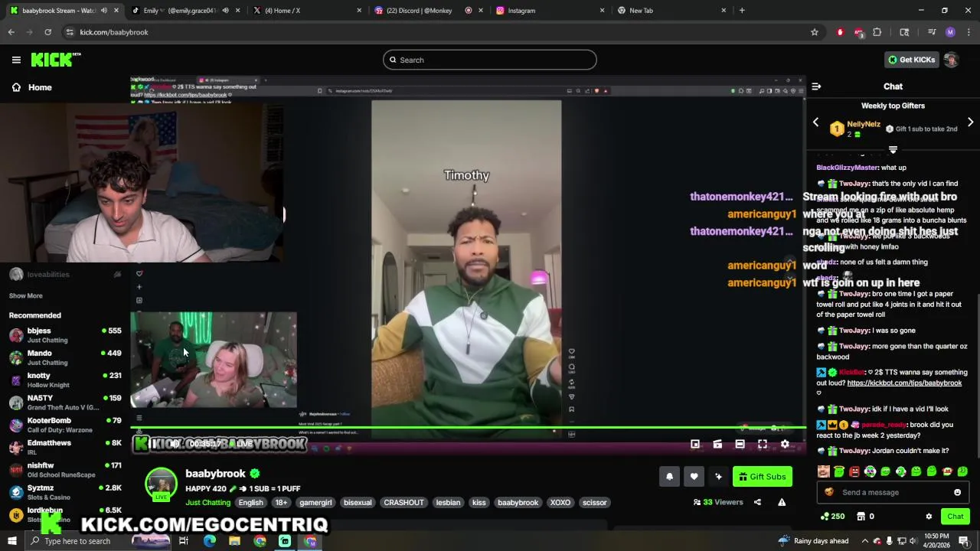Open nishftw recommended channel
Viewport: 980px width, 551px height.
(x=65, y=470)
